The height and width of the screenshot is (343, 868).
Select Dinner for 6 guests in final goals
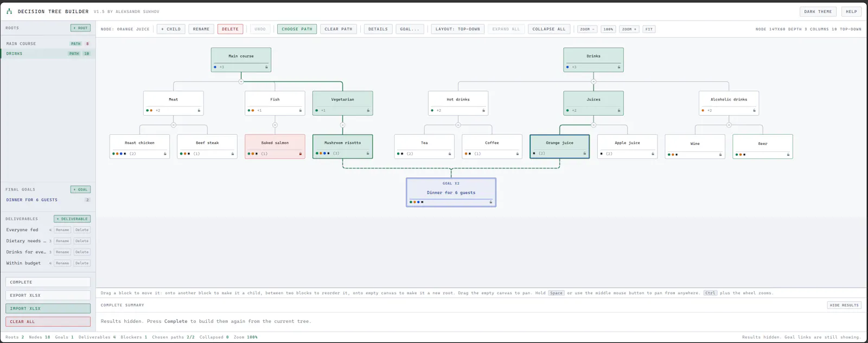point(48,200)
